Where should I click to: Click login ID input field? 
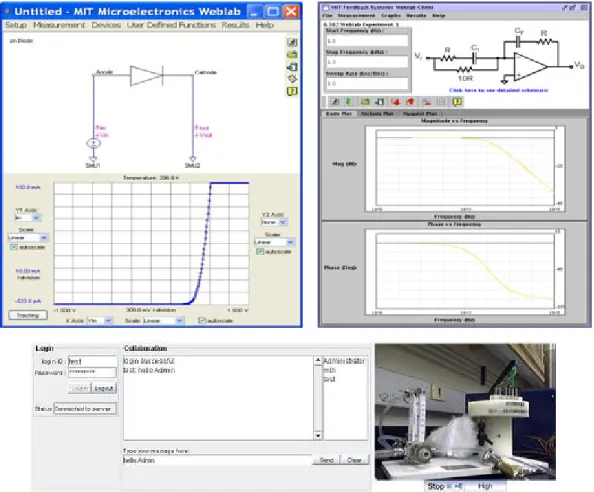click(92, 361)
